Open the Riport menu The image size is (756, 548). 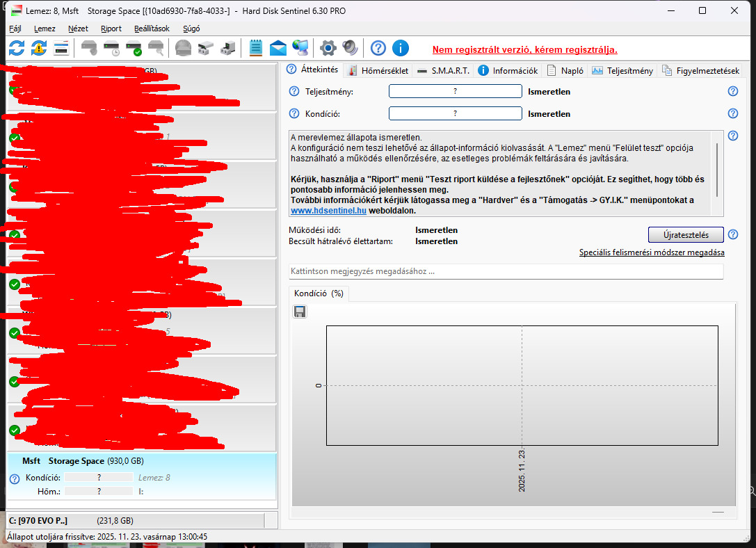pos(111,29)
